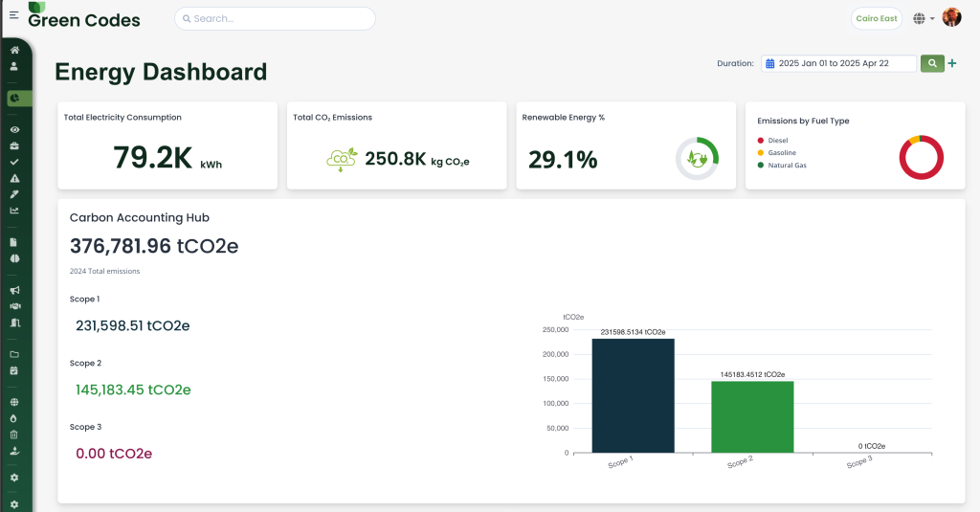Click the sidebar calendar check icon

click(14, 370)
